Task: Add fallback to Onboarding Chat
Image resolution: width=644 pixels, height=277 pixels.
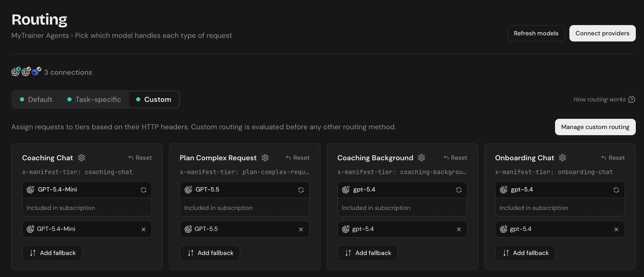Action: [525, 253]
